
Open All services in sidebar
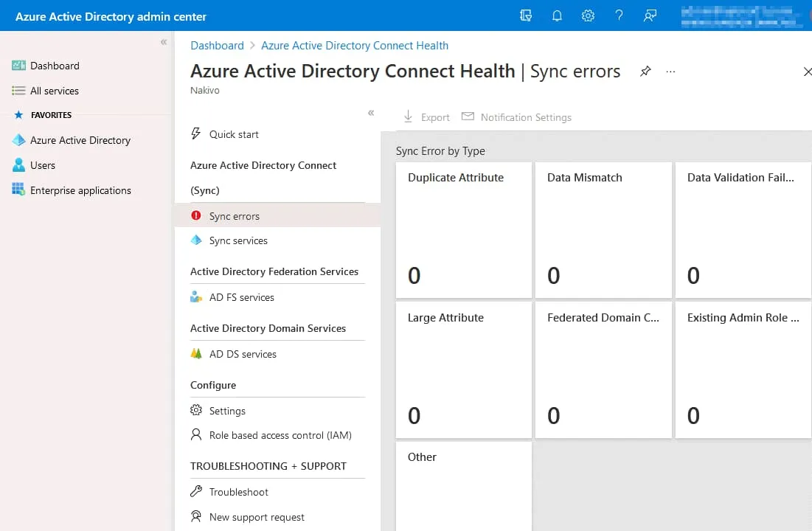pos(54,91)
